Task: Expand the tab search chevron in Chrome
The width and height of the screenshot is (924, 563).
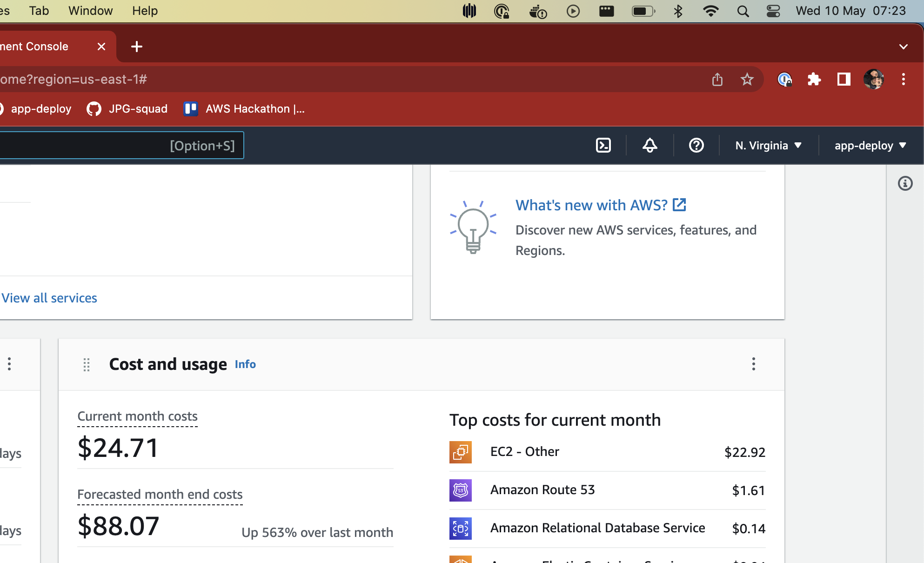Action: [x=903, y=47]
